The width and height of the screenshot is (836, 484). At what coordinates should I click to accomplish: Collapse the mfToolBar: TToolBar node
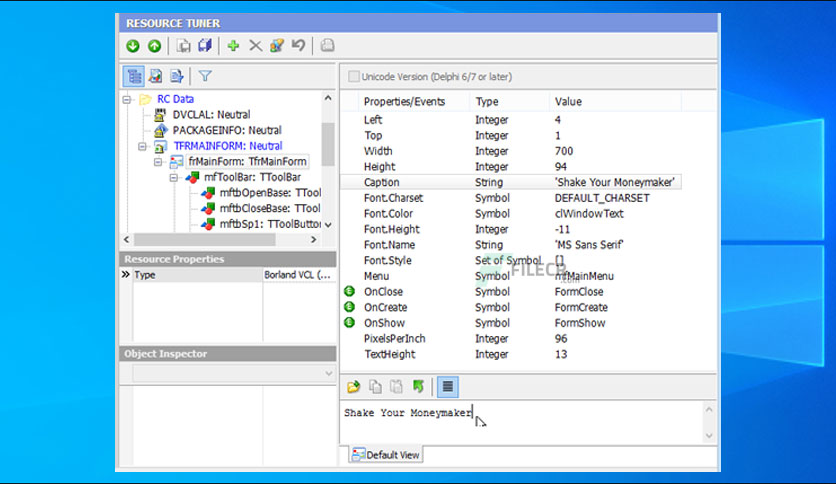[174, 178]
